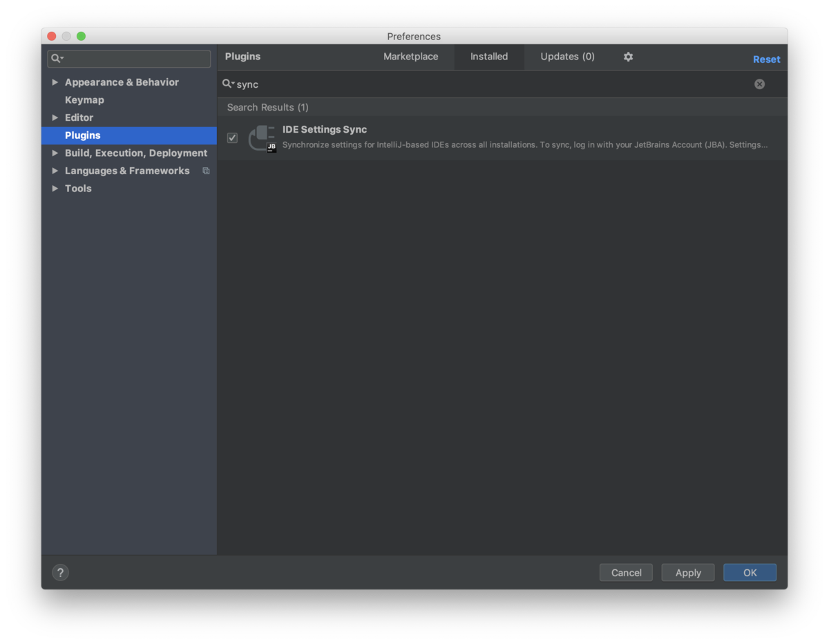829x644 pixels.
Task: Expand the Editor section
Action: click(55, 117)
